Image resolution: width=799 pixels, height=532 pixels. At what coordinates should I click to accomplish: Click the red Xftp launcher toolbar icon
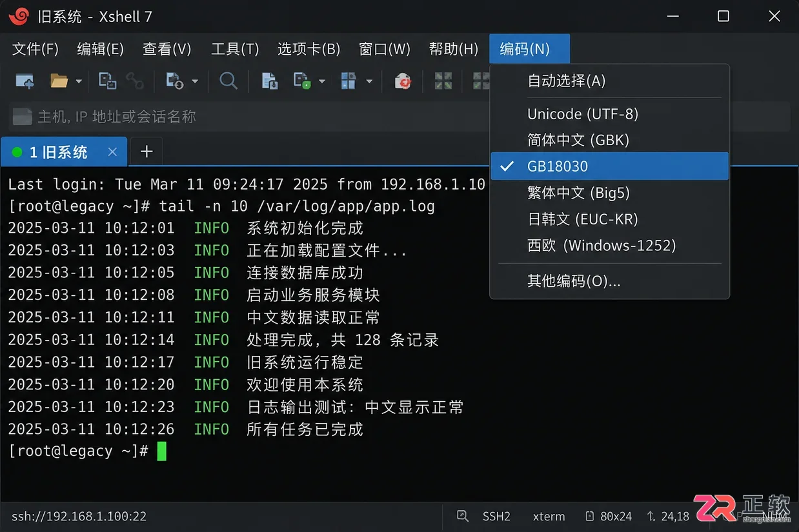point(403,81)
